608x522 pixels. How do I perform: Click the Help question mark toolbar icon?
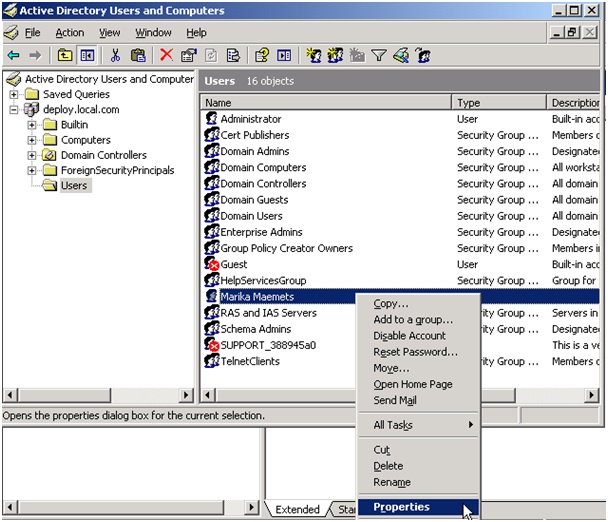click(262, 55)
